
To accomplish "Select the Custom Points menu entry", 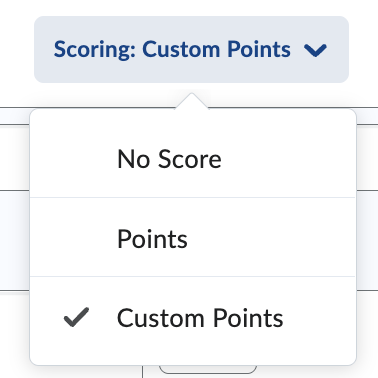I will [193, 317].
